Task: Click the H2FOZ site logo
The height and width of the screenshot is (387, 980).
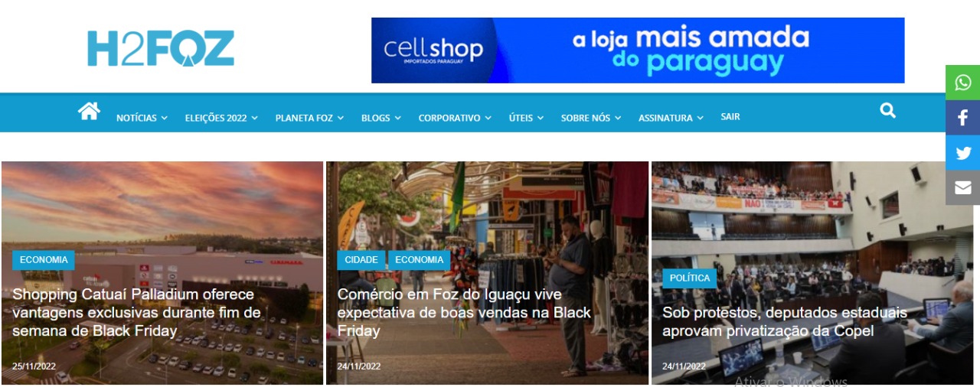Action: (161, 48)
